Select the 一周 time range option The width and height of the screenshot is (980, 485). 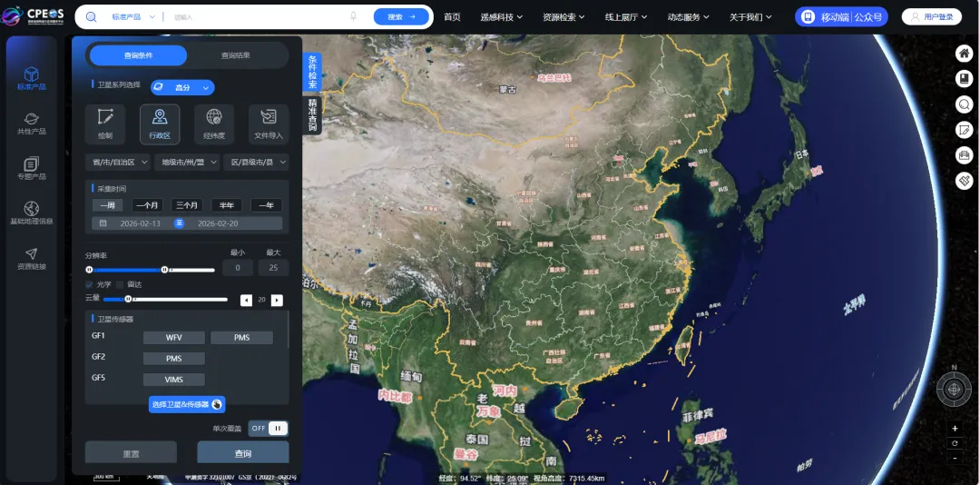point(107,205)
